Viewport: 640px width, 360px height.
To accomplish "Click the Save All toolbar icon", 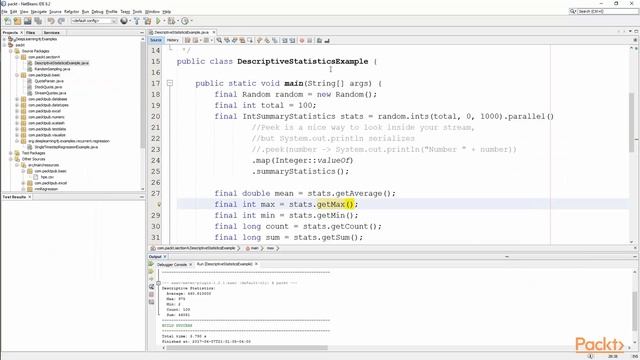I will click(x=38, y=21).
